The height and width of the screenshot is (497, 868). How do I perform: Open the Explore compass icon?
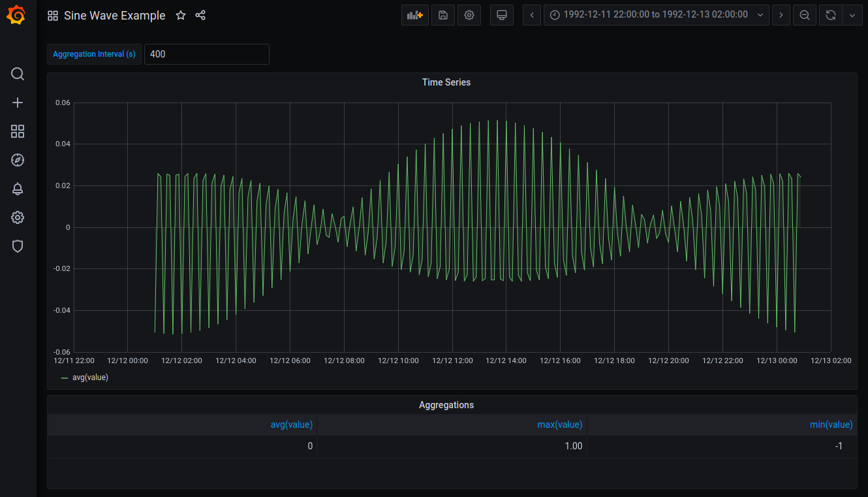click(x=18, y=160)
